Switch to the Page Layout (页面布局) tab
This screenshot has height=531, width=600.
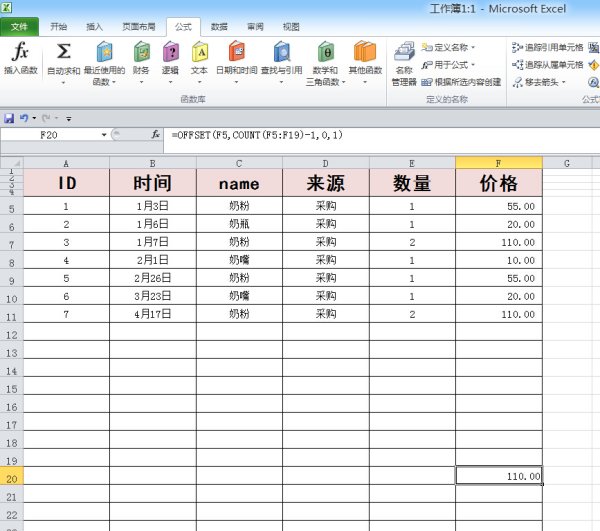139,27
